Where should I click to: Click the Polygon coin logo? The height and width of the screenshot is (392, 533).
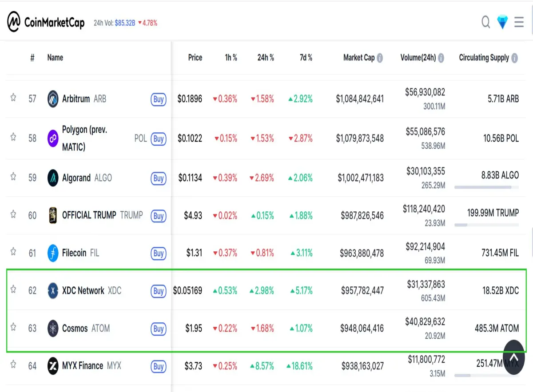coord(53,139)
